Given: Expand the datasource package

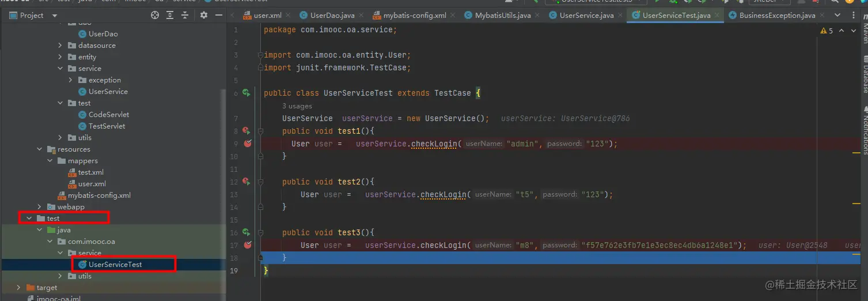Looking at the screenshot, I should click(x=60, y=46).
